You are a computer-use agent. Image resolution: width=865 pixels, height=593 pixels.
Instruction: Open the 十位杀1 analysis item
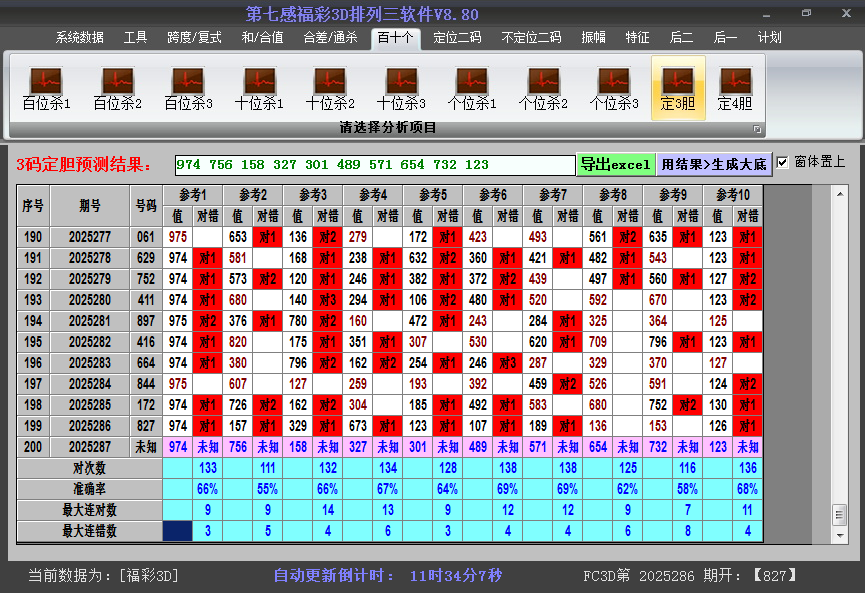[259, 88]
